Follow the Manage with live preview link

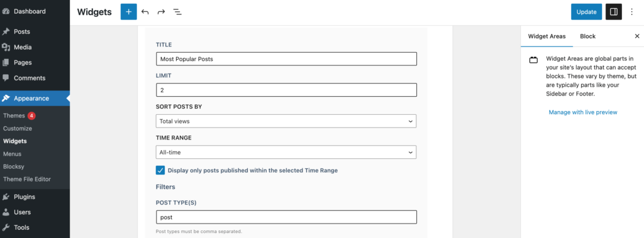click(583, 112)
